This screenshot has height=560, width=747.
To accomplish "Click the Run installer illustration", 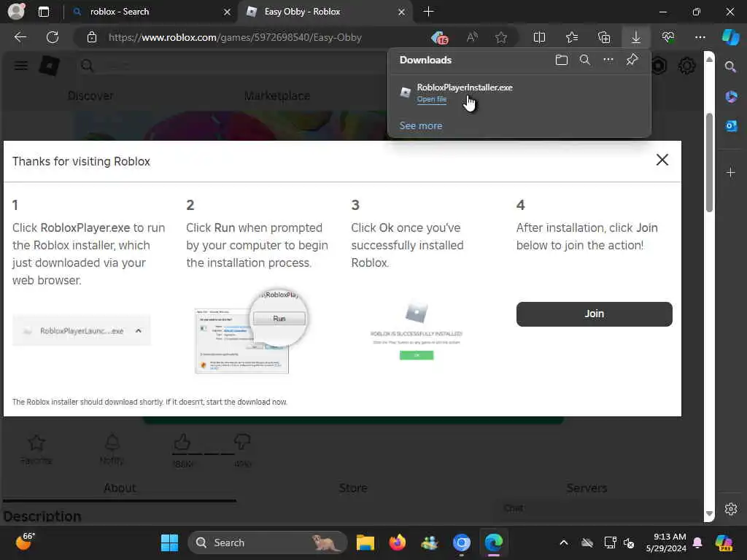I will [251, 331].
